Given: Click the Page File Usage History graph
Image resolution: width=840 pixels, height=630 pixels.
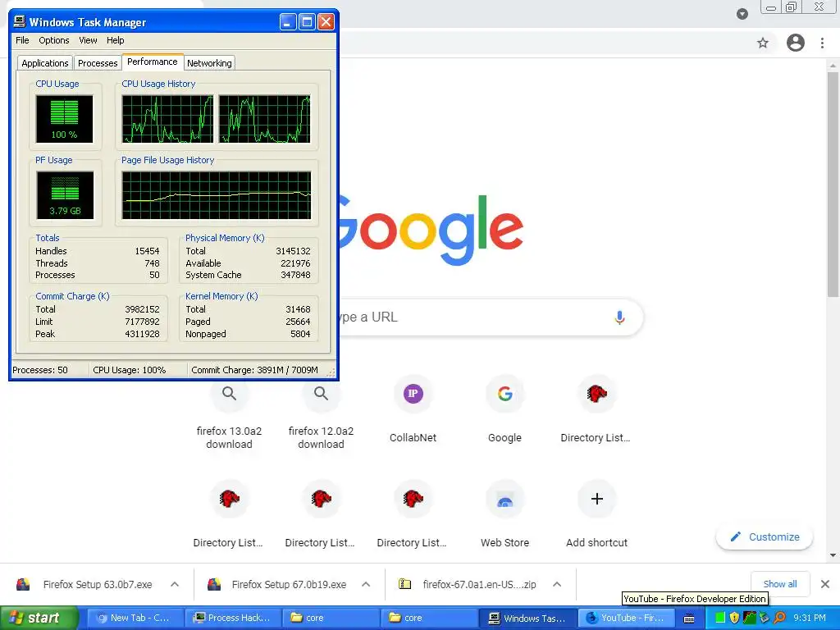Looking at the screenshot, I should coord(217,195).
